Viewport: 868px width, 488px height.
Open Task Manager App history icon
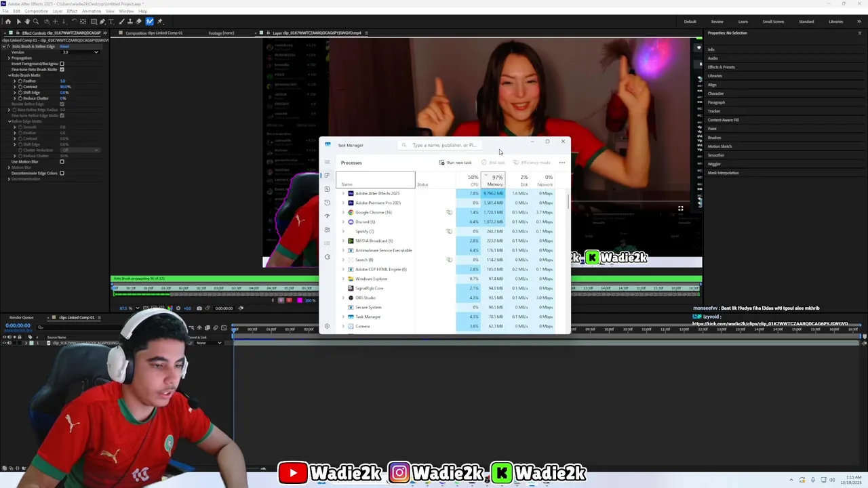(x=327, y=203)
